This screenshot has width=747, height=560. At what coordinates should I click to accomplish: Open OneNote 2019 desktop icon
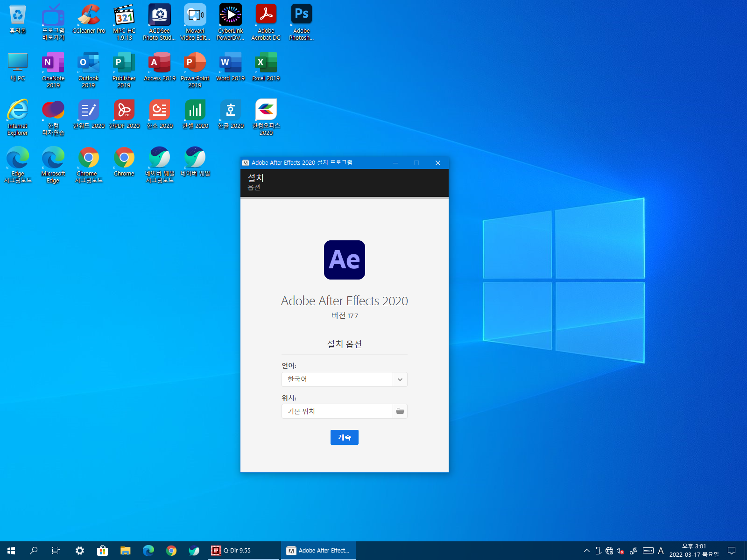click(x=53, y=70)
